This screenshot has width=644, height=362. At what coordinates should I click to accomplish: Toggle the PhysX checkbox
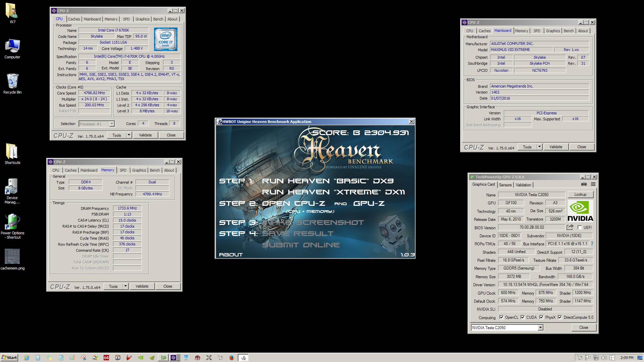541,317
